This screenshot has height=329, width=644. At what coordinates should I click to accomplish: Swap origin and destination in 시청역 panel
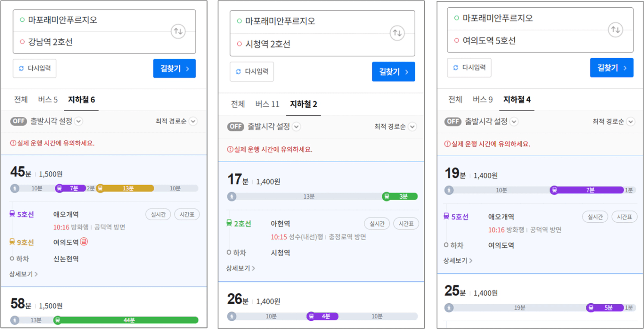[397, 33]
